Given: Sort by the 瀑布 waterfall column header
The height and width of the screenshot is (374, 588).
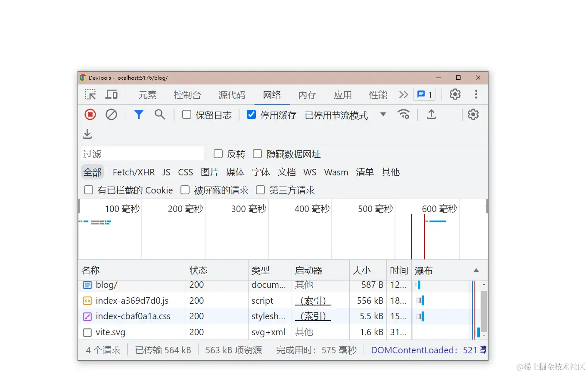Looking at the screenshot, I should [x=450, y=270].
